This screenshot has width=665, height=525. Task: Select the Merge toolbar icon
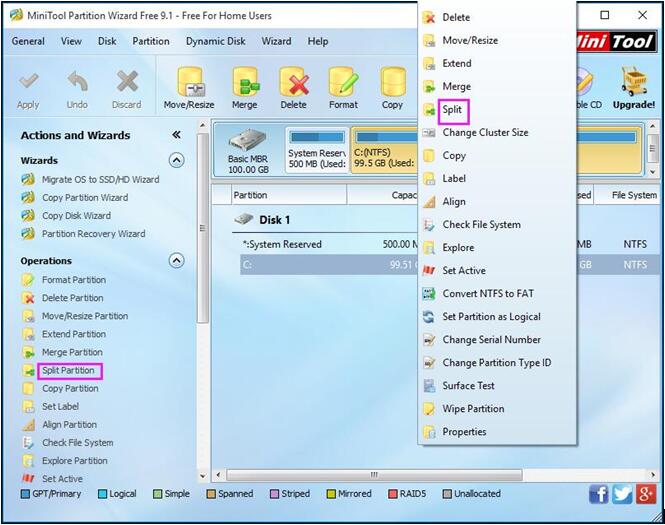[245, 82]
